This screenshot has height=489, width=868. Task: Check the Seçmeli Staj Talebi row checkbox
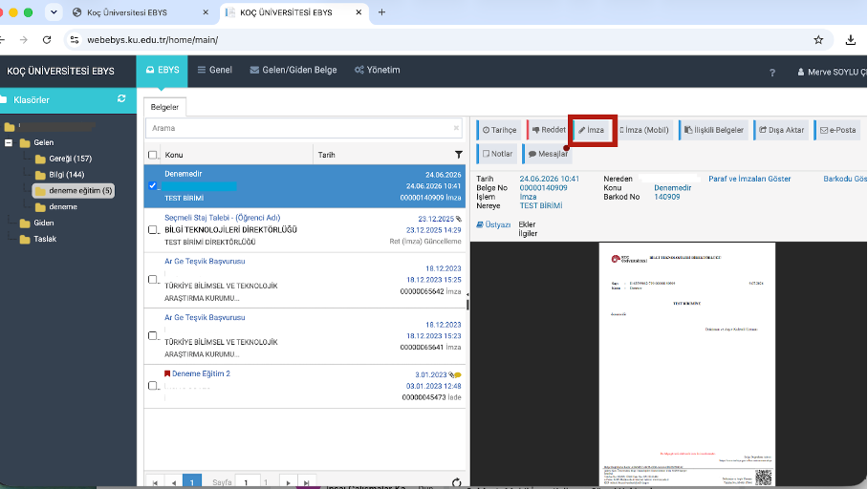pos(153,229)
